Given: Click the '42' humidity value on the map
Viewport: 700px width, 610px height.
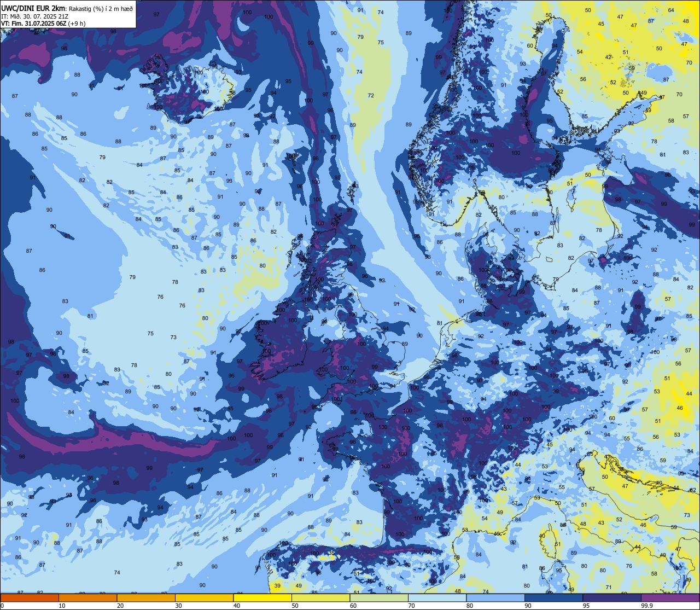Looking at the screenshot, I should 608,57.
